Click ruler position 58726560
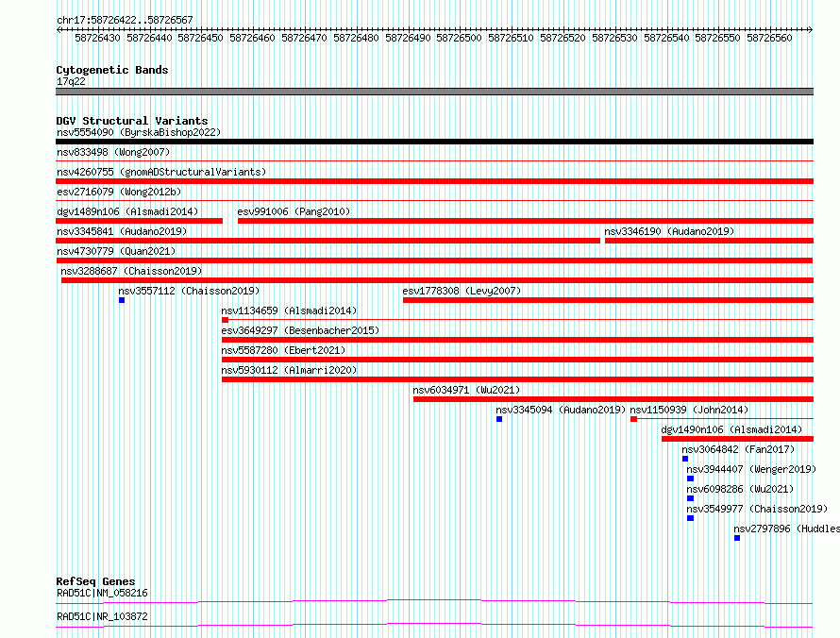The image size is (840, 638). [769, 38]
